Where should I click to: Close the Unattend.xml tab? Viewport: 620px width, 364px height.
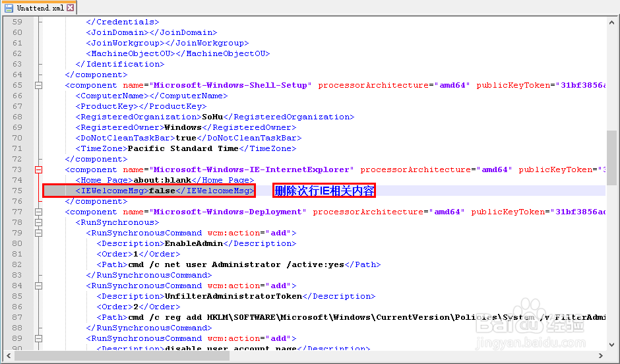pos(71,7)
